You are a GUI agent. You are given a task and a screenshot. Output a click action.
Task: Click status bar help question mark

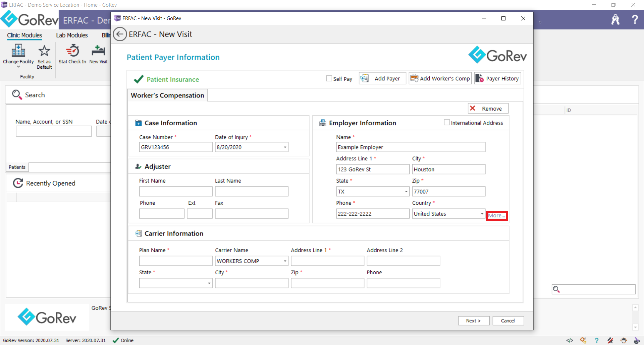[x=596, y=340]
